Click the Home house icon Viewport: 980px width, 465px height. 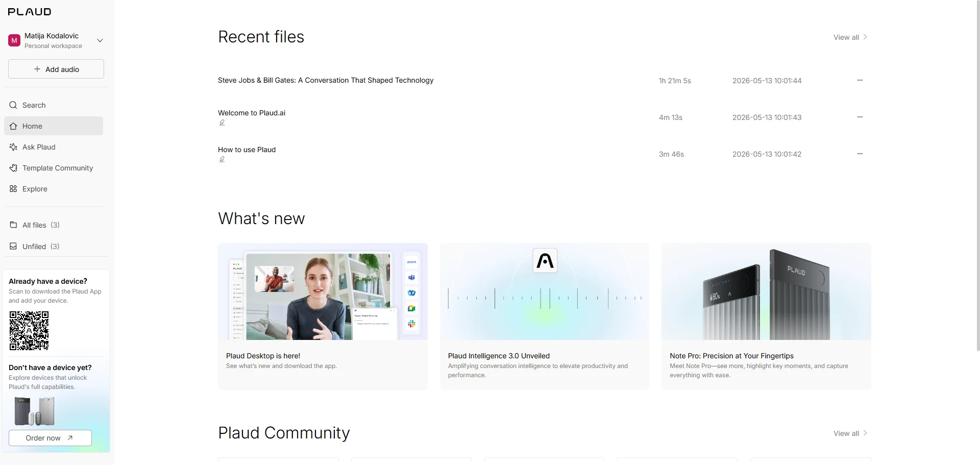coord(13,126)
